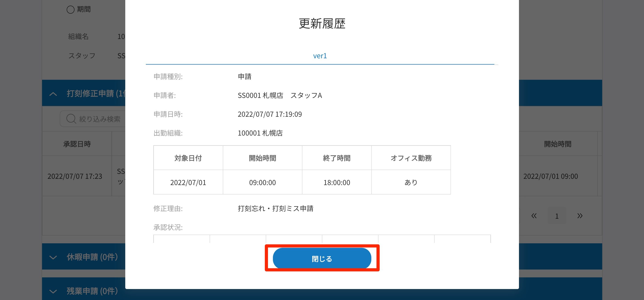This screenshot has height=300, width=644.
Task: Collapse the 打刻修正申請 section chevron
Action: (53, 94)
